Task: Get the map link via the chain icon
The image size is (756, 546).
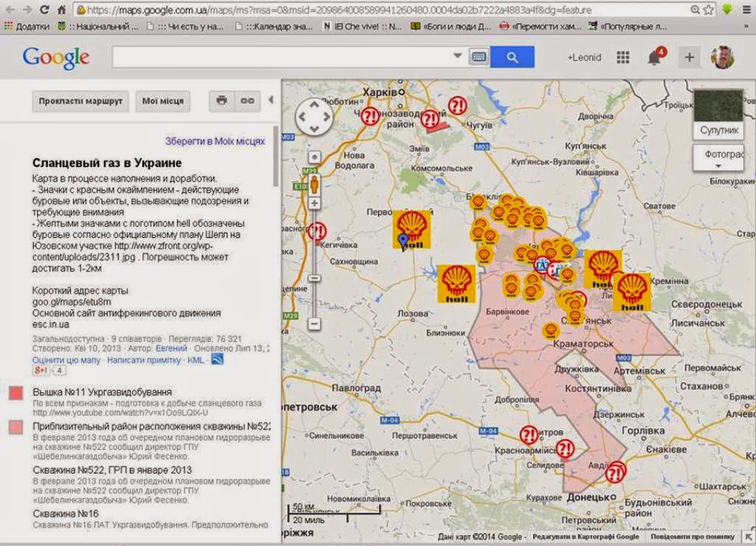Action: pyautogui.click(x=247, y=100)
